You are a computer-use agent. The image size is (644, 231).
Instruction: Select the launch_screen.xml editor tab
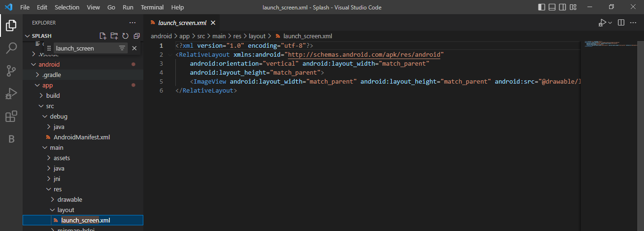182,23
